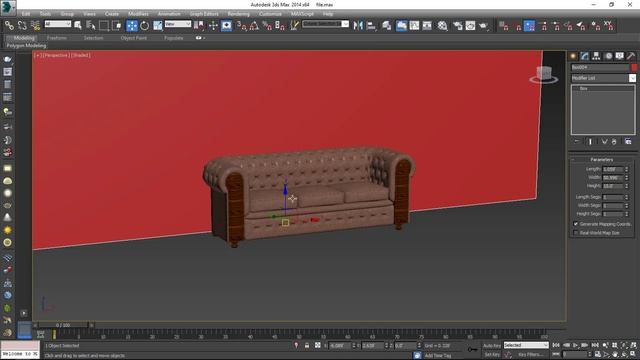Enable the Real-World Map Size checkbox
Viewport: 640px width, 360px height.
pos(576,233)
